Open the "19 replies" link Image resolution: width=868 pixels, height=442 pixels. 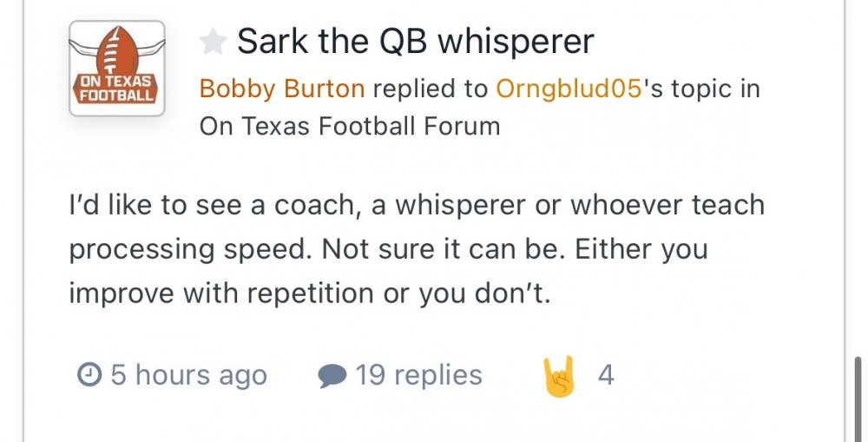pos(418,375)
